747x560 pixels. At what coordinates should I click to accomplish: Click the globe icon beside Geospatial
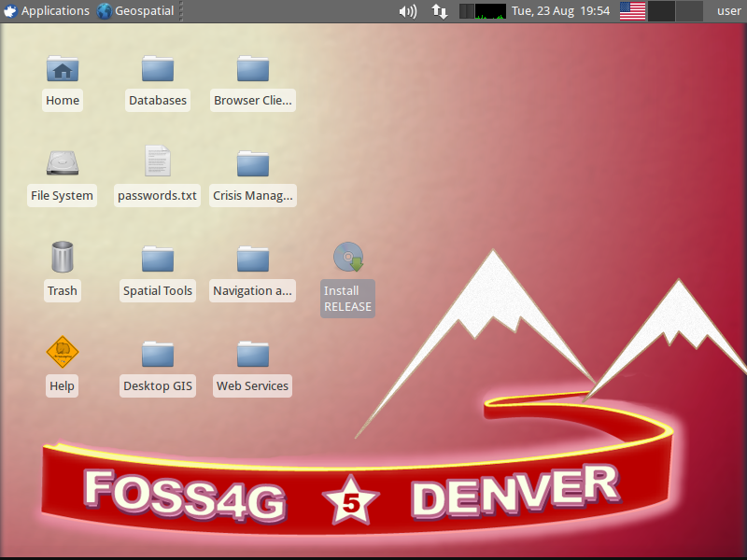click(105, 11)
